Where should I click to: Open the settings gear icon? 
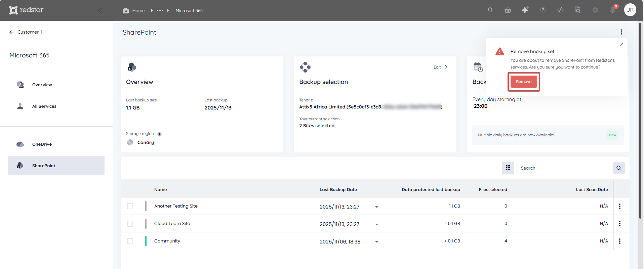(595, 10)
